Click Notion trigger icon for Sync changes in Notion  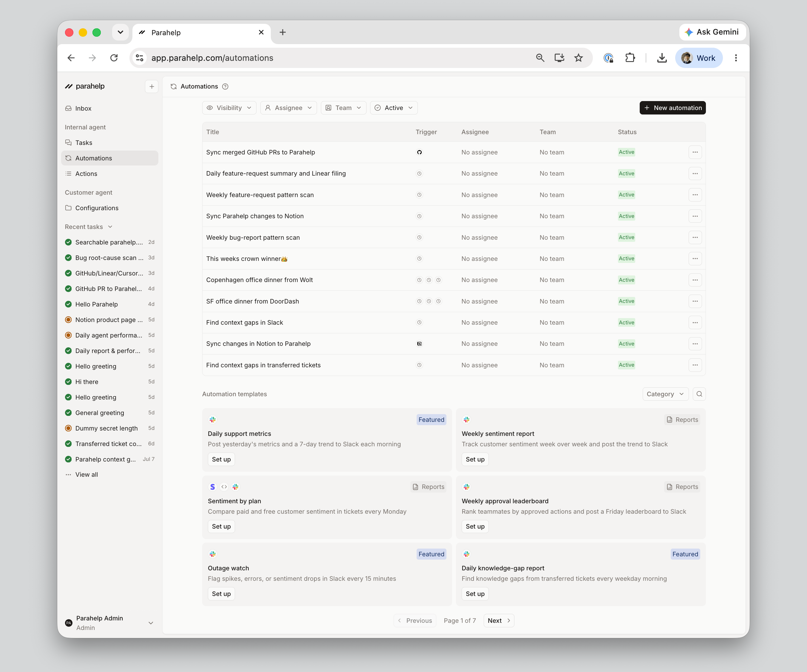[x=419, y=344]
